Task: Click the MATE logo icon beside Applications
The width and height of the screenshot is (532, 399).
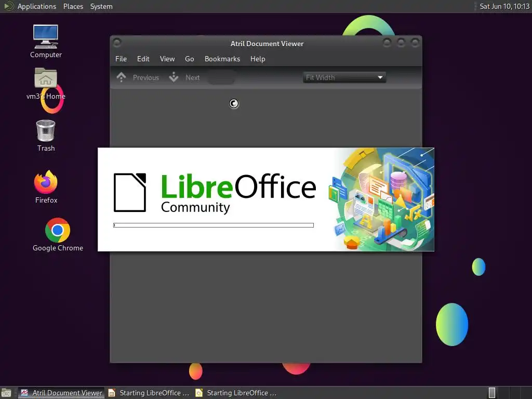Action: pyautogui.click(x=8, y=6)
